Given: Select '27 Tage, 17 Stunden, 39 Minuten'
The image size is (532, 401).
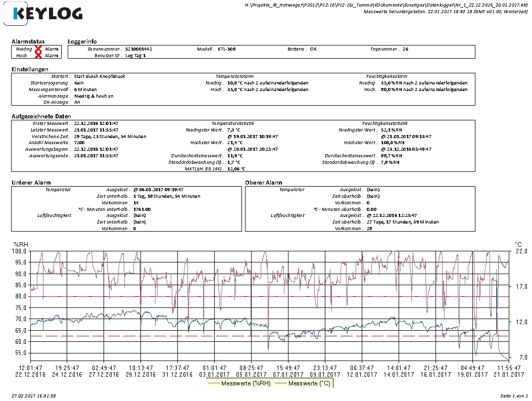Looking at the screenshot, I should click(x=402, y=222).
